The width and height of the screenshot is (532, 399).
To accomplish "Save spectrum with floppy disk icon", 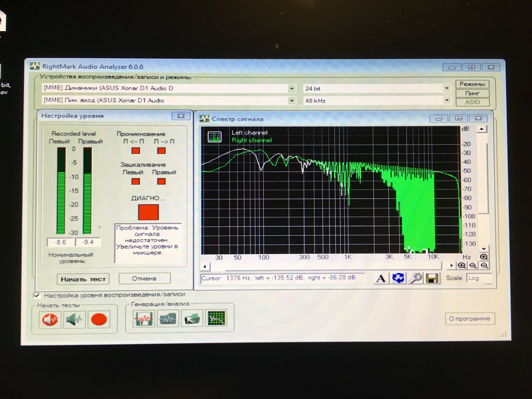I will [x=432, y=278].
